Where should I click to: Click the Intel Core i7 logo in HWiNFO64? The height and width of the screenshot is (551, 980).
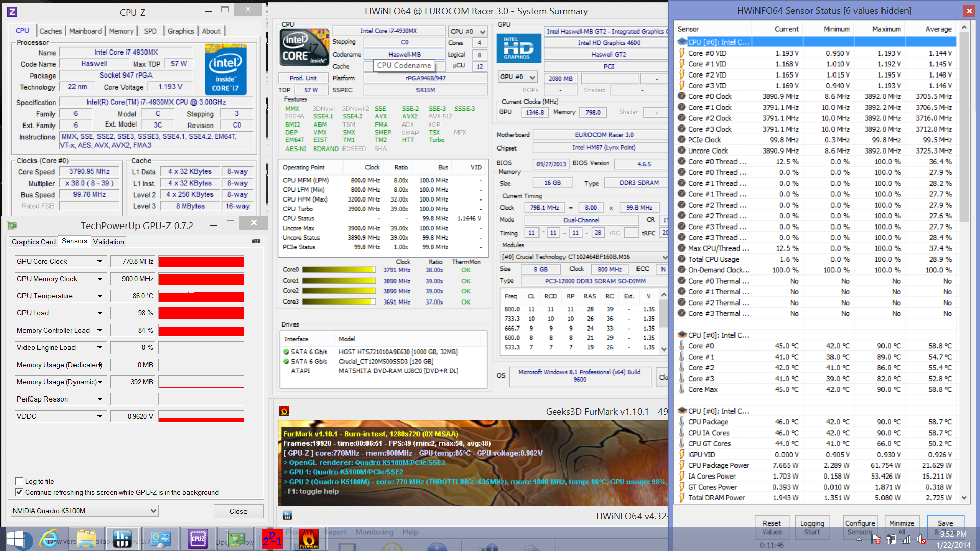pyautogui.click(x=304, y=47)
